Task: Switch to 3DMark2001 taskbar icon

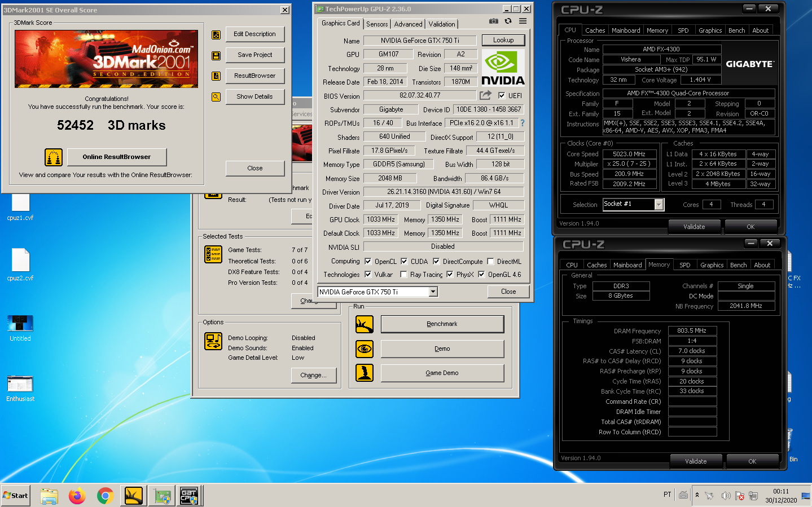Action: pos(134,496)
